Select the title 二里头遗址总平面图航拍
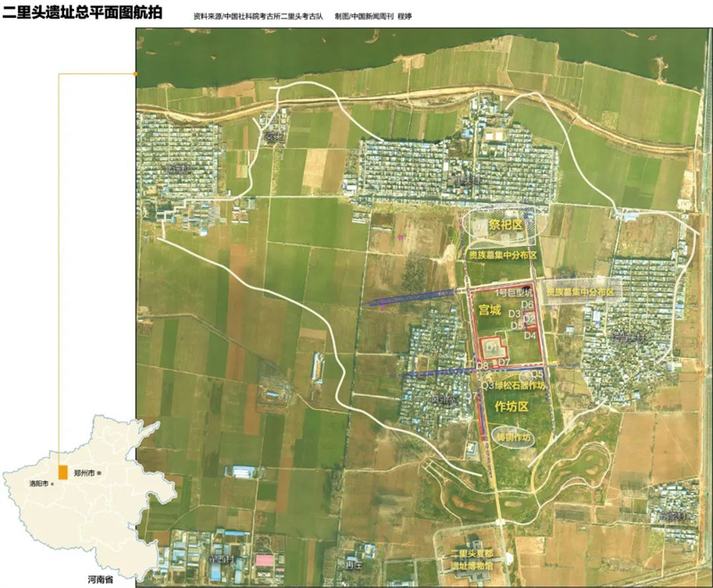This screenshot has width=713, height=588. tap(82, 12)
